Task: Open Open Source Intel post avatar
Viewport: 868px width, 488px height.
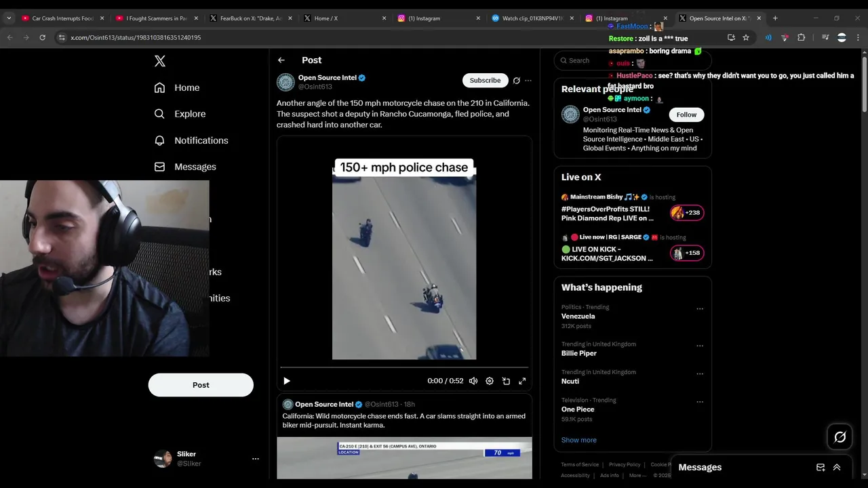Action: pyautogui.click(x=285, y=82)
